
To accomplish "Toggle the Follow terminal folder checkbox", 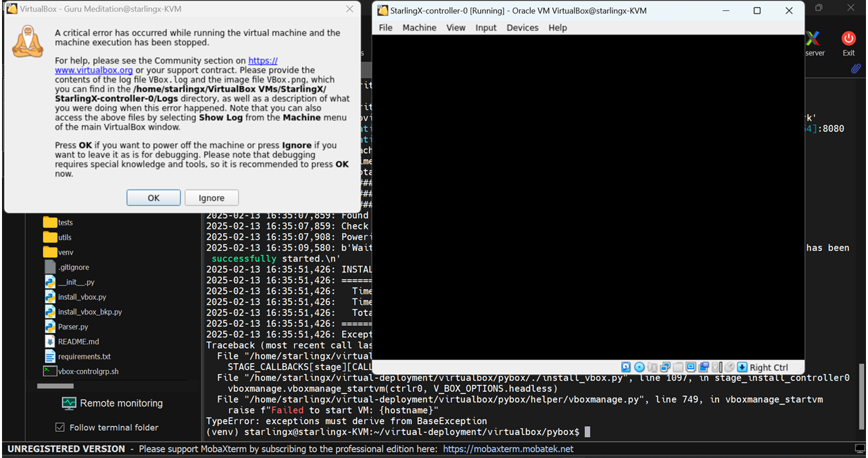I will tap(60, 427).
